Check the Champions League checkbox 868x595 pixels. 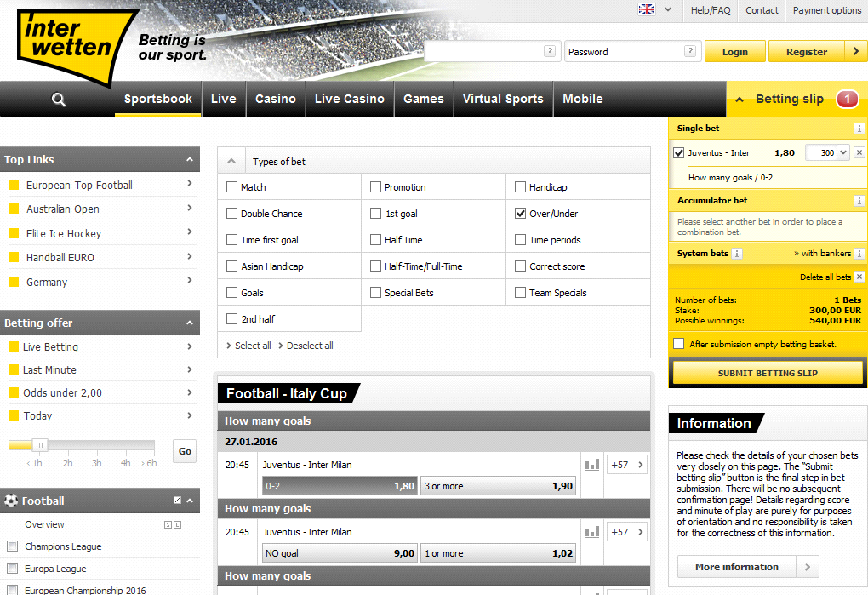coord(12,546)
